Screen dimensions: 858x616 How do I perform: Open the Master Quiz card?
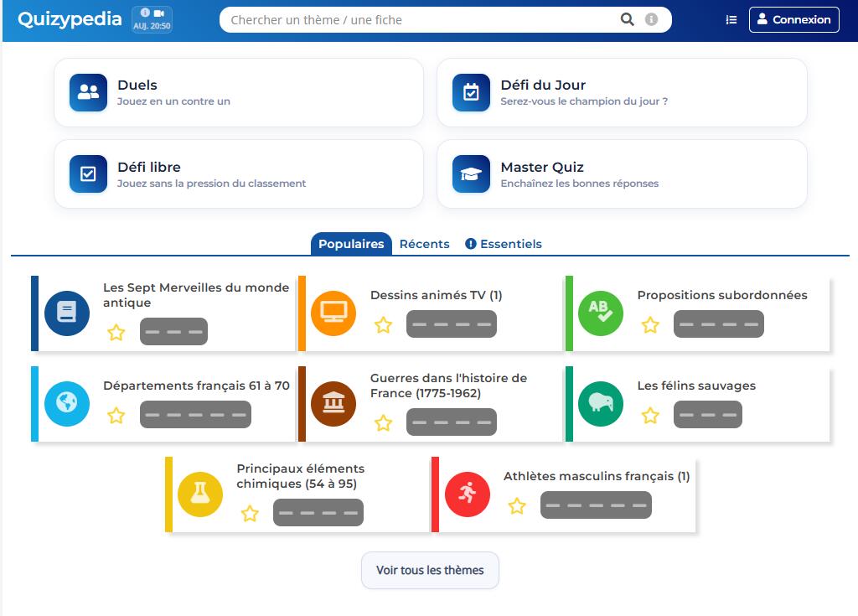pos(622,174)
